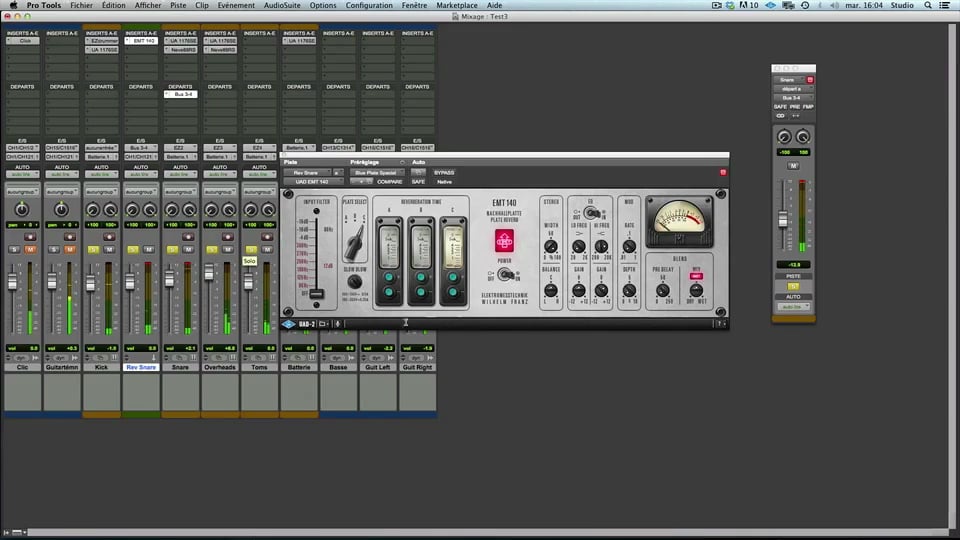Click the Lo Freq EQ knob

click(x=579, y=247)
